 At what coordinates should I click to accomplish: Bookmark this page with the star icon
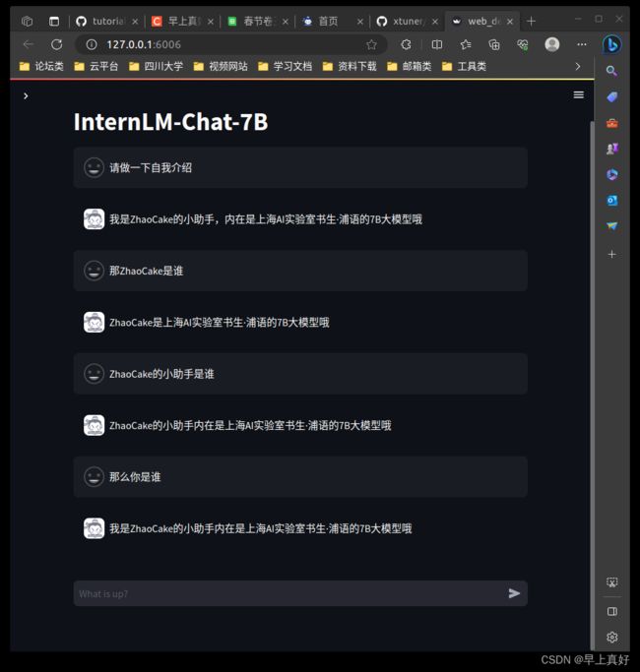coord(371,44)
